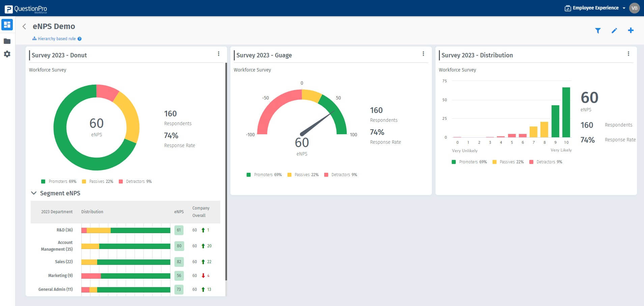Image resolution: width=644 pixels, height=306 pixels.
Task: Open the settings gear in the sidebar
Action: (7, 54)
